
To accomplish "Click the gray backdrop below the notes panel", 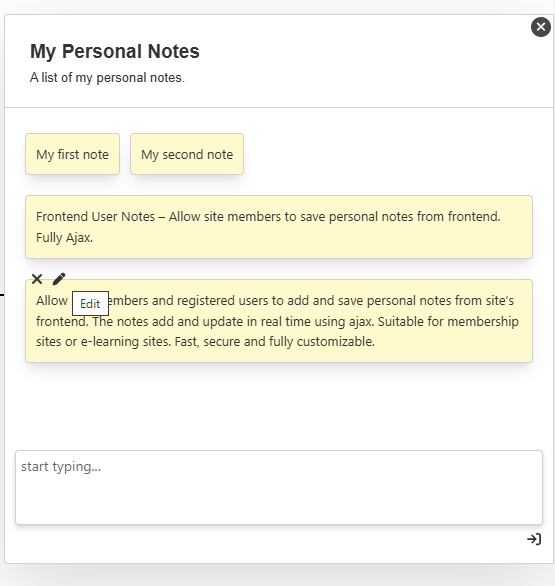I will (x=277, y=576).
